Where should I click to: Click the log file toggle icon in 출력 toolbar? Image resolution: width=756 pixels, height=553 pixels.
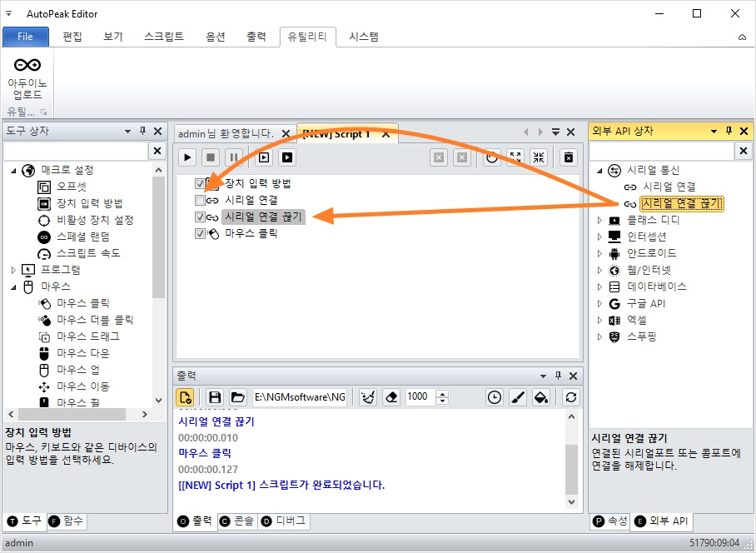[x=185, y=397]
